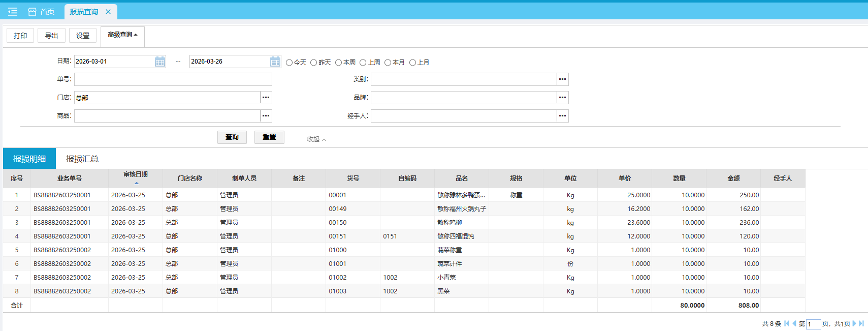Screen dimensions: 868x331
Task: Select the 本周 date range option
Action: tap(338, 63)
